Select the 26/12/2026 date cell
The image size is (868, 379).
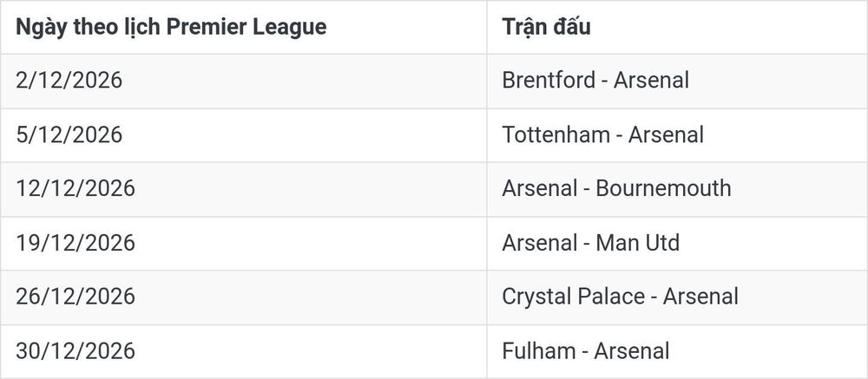click(x=244, y=297)
